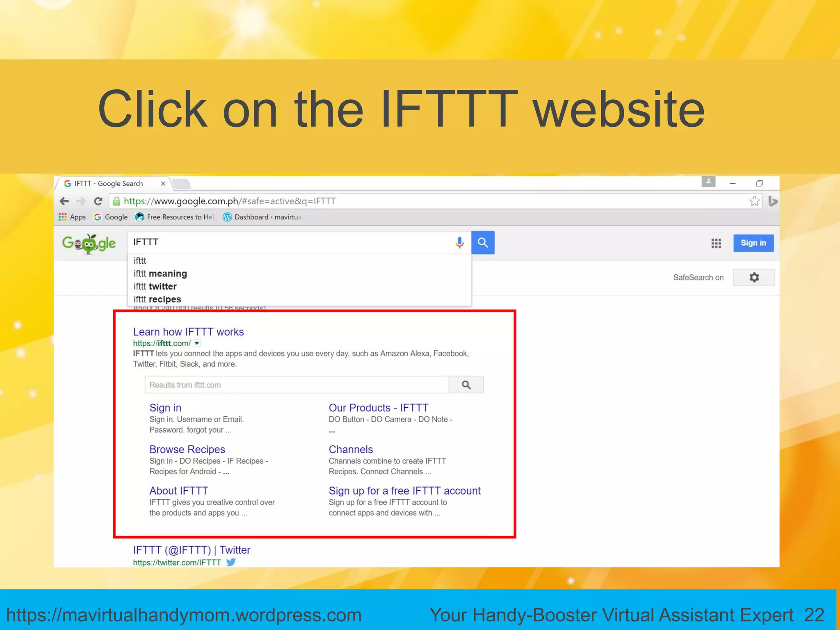
Task: Reload the page with the refresh icon
Action: pyautogui.click(x=98, y=201)
